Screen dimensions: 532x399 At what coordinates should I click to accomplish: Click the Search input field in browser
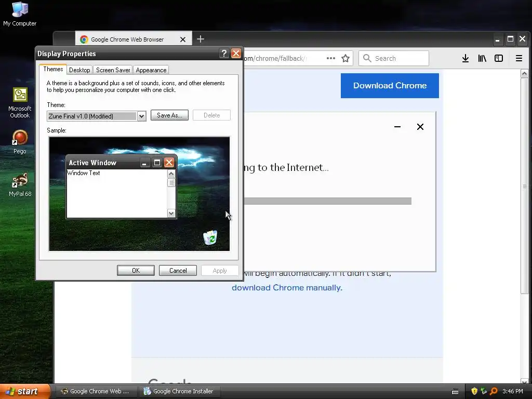(x=394, y=58)
